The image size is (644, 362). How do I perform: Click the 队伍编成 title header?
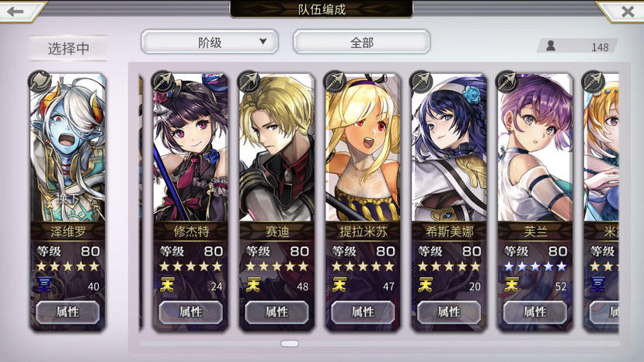(x=322, y=9)
